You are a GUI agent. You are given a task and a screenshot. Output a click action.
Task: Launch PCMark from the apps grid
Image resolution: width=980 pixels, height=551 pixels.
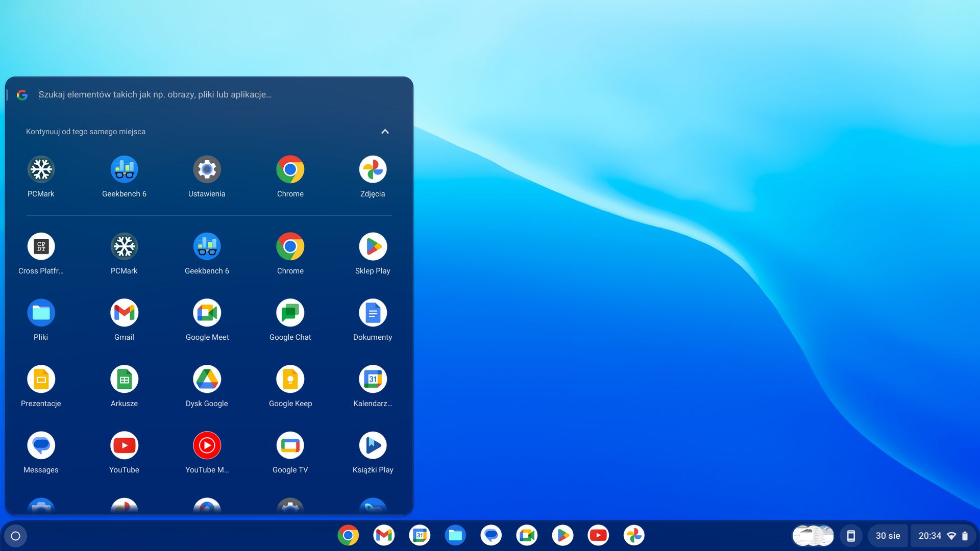[124, 254]
